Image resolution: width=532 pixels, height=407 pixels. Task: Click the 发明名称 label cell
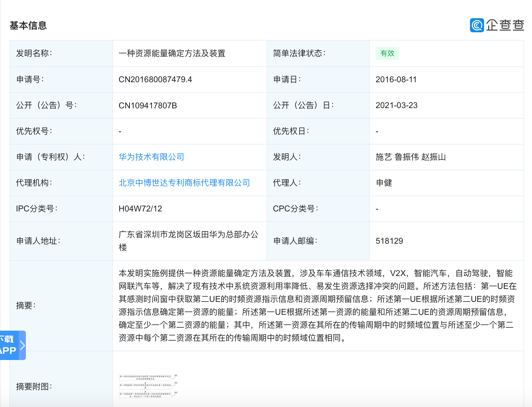(61, 53)
